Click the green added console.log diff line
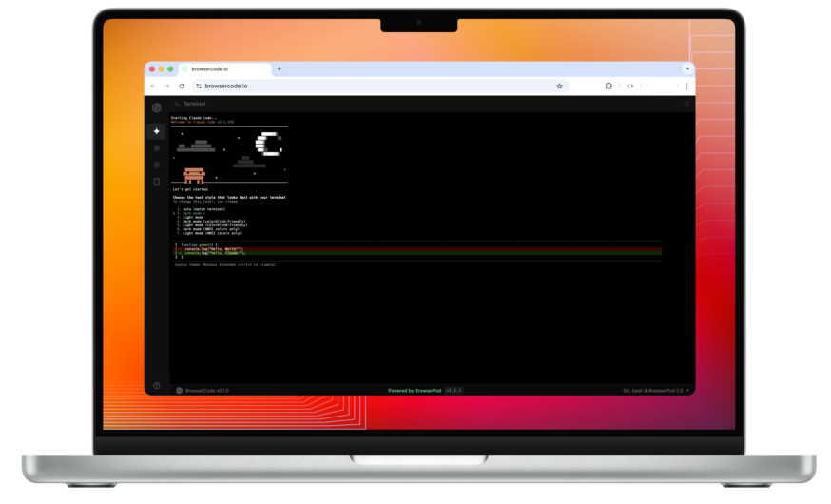Screen dimensions: 831x504 pyautogui.click(x=418, y=253)
